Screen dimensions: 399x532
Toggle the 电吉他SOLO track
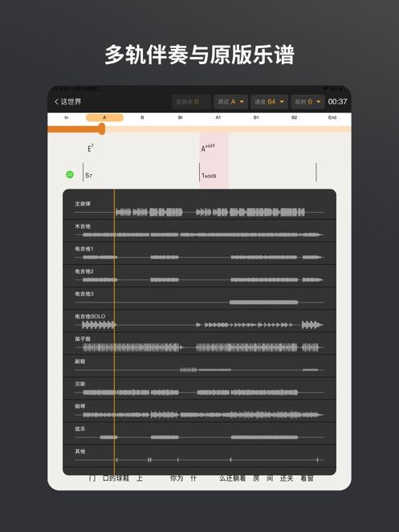pos(199,321)
